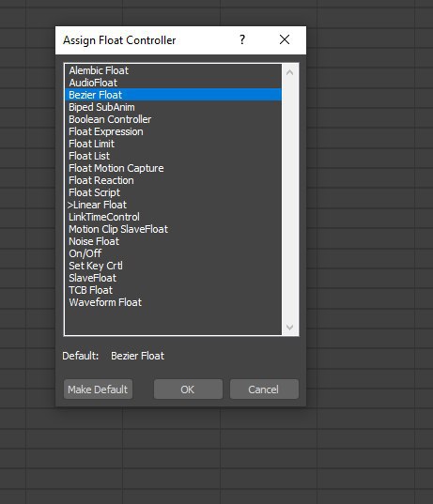The width and height of the screenshot is (433, 504).
Task: Select the highlighted Bezier Float entry
Action: pyautogui.click(x=173, y=95)
